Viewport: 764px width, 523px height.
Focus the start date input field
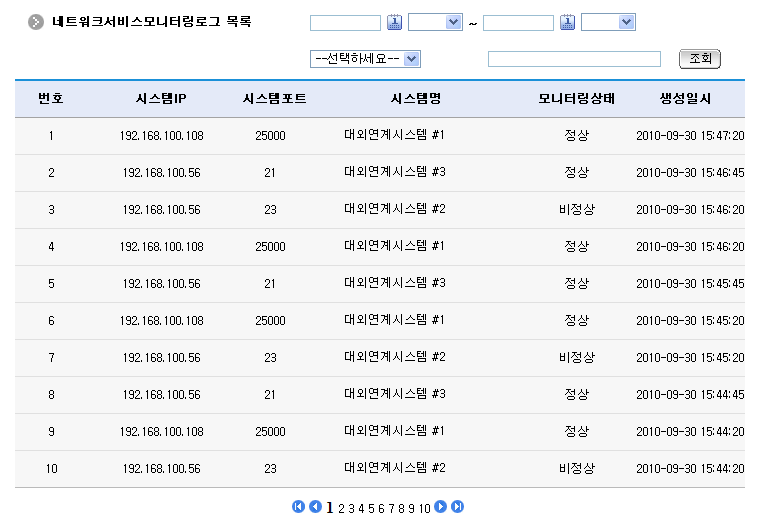tap(345, 22)
